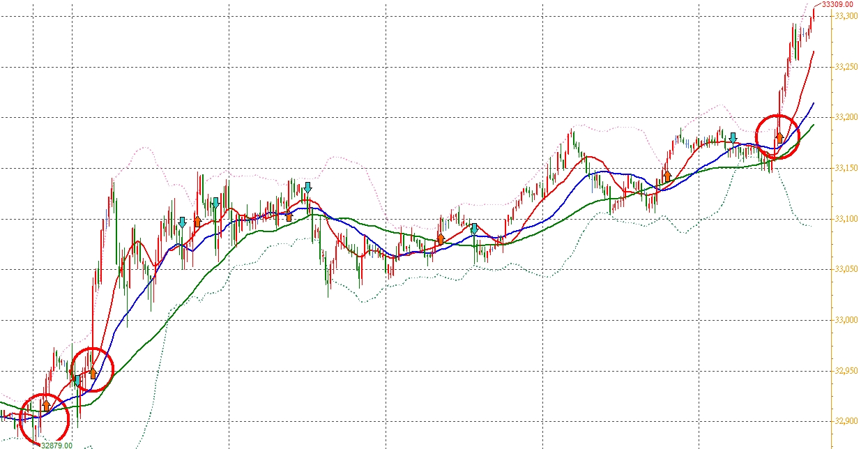The height and width of the screenshot is (449, 868).
Task: Click the orange buy arrow inside the leftmost red circle
Action: coord(46,404)
